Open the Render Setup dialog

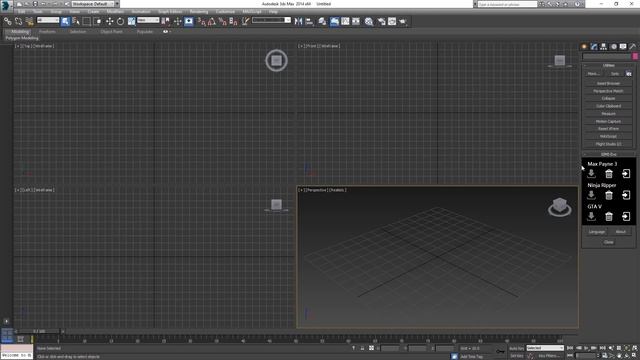tap(382, 21)
